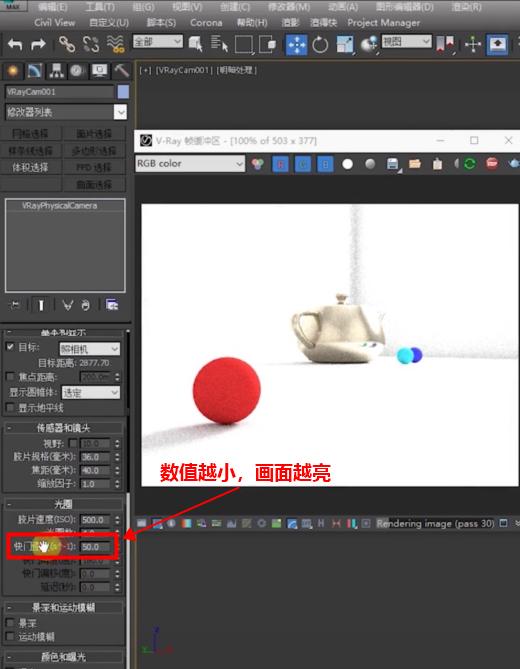Viewport: 520px width, 669px height.
Task: Click Configure Modifier Sets icon
Action: coord(112,305)
